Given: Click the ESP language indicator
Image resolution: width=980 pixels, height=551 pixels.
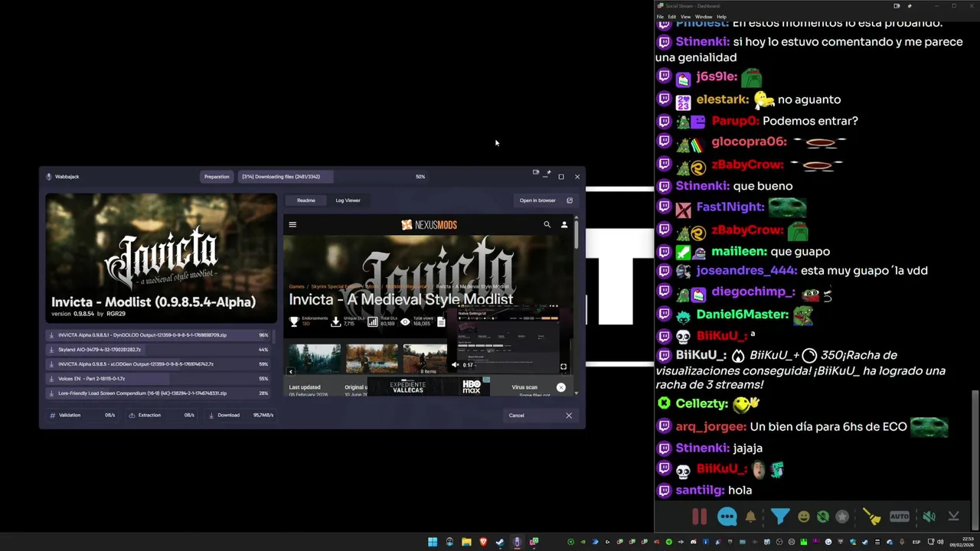Looking at the screenshot, I should pyautogui.click(x=916, y=542).
